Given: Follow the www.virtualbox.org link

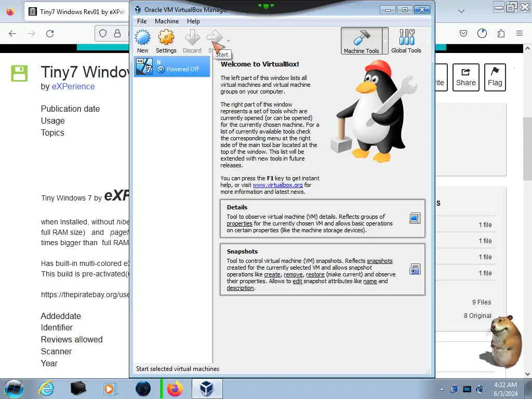Looking at the screenshot, I should coord(277,185).
